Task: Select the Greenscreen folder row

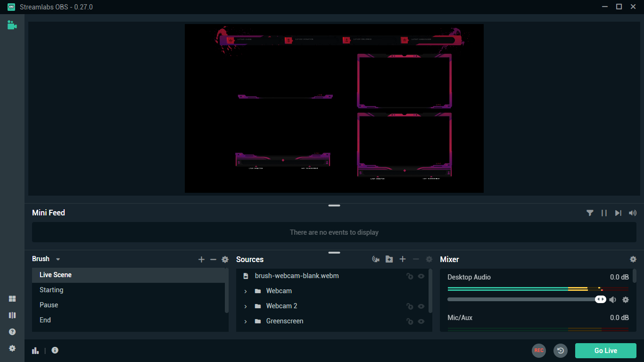Action: click(x=332, y=321)
